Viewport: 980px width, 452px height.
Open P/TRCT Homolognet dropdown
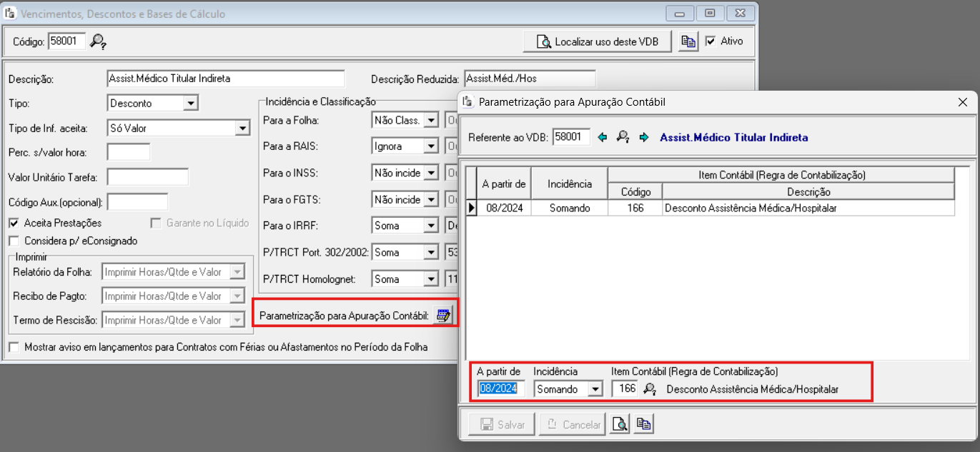(x=430, y=279)
